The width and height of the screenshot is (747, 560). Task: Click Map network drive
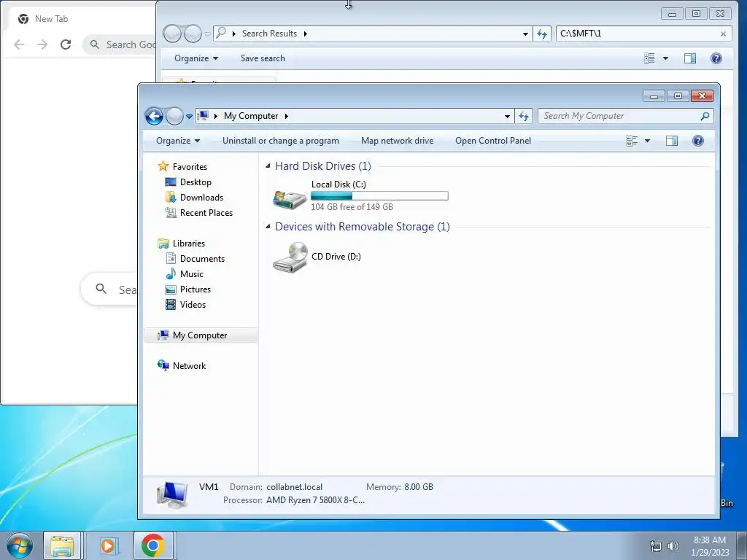[398, 141]
